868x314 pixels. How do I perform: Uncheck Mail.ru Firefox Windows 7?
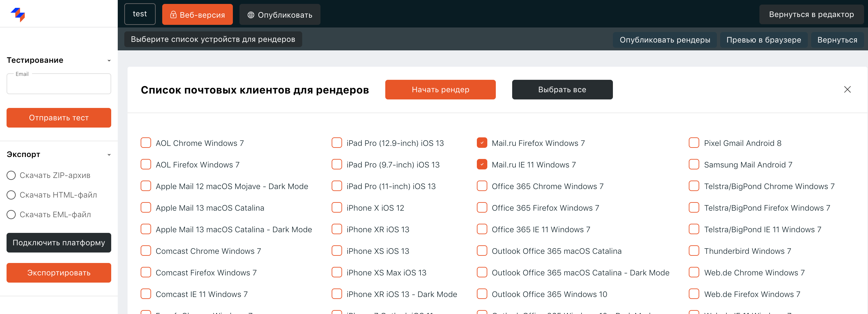482,143
